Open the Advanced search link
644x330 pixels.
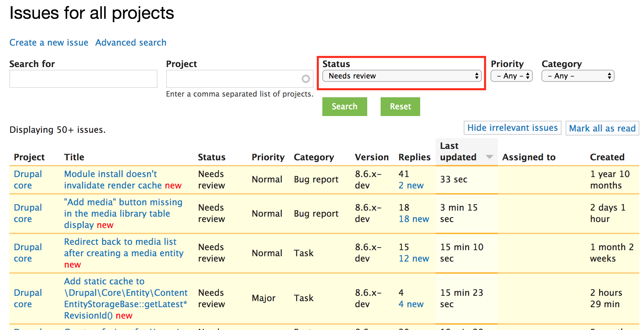coord(131,43)
